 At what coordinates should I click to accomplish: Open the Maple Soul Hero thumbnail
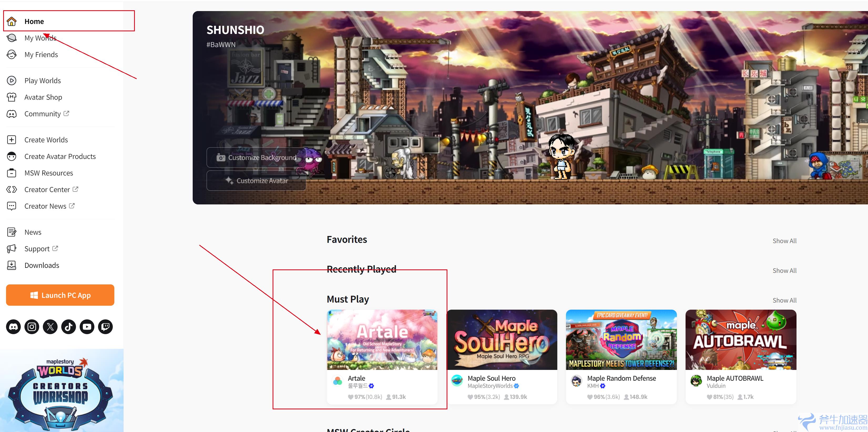(502, 340)
